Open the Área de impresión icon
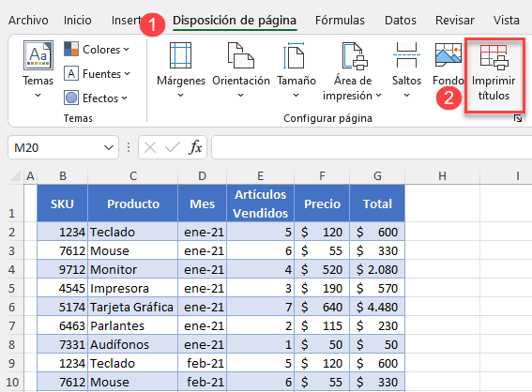 tap(355, 55)
